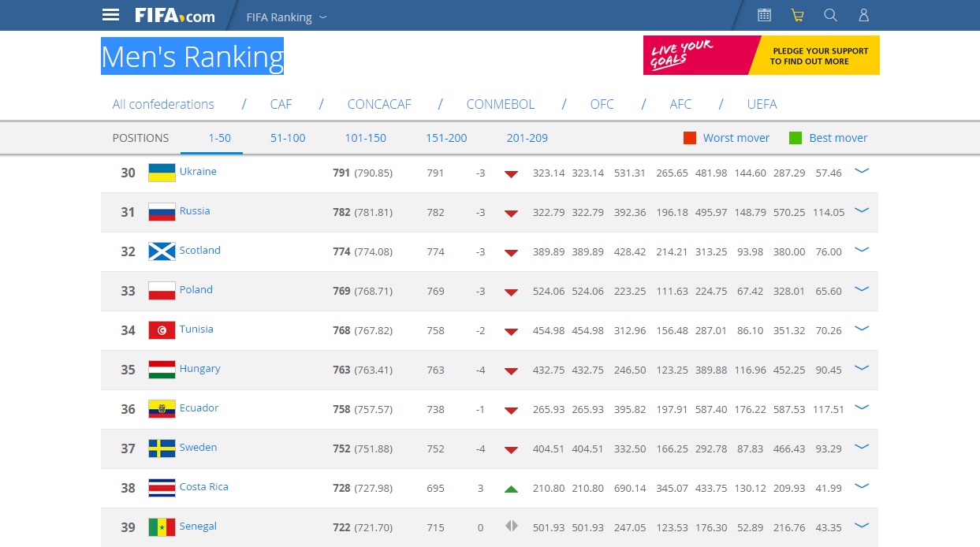The height and width of the screenshot is (547, 980).
Task: Expand Costa Rica row details chevron
Action: (862, 486)
